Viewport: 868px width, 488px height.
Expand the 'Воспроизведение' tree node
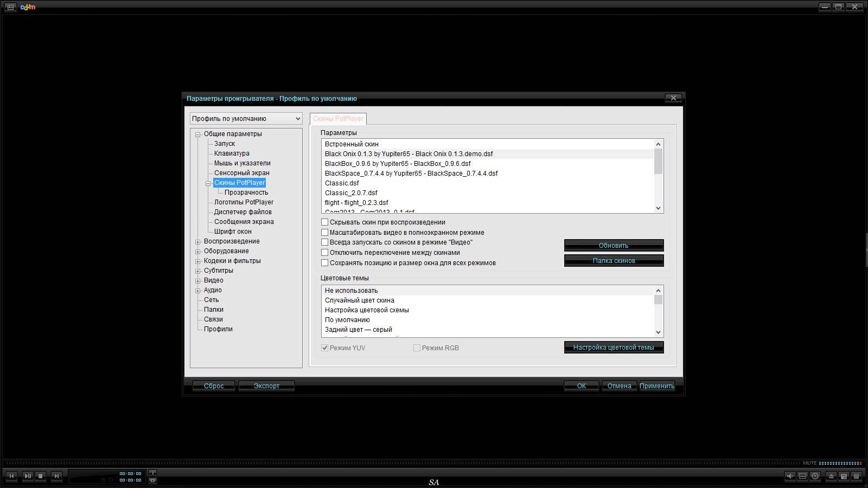point(198,242)
